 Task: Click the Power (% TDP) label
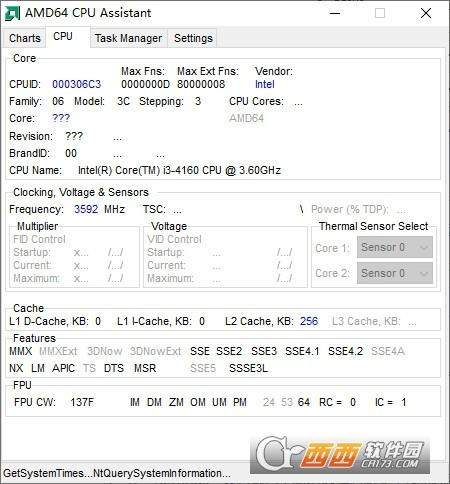pos(350,209)
